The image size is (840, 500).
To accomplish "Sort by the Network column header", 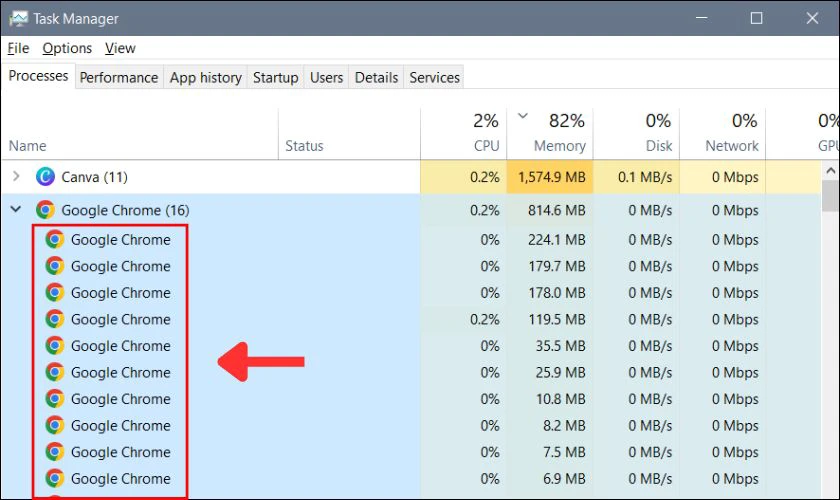I will (723, 134).
